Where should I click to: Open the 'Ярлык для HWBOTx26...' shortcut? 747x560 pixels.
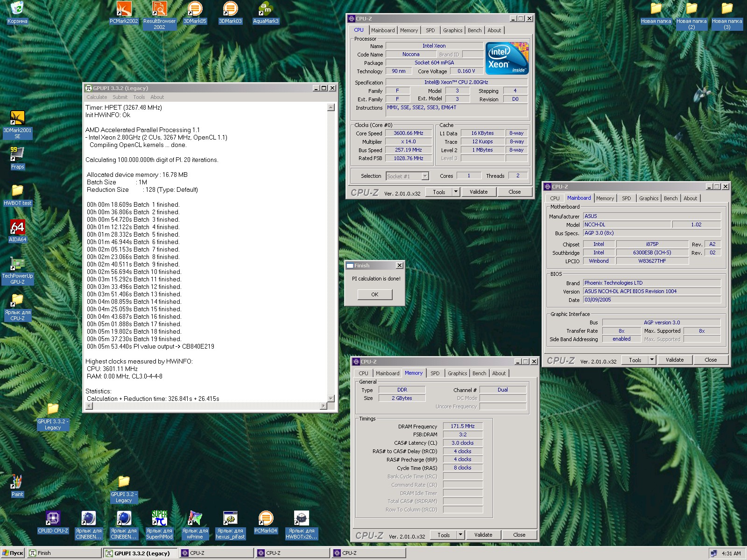pos(301,525)
